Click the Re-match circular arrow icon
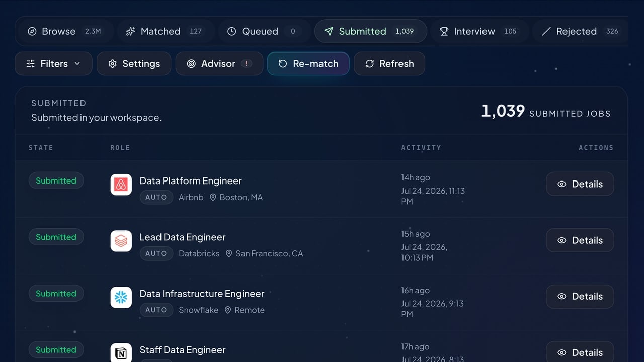Viewport: 644px width, 362px height. [283, 64]
